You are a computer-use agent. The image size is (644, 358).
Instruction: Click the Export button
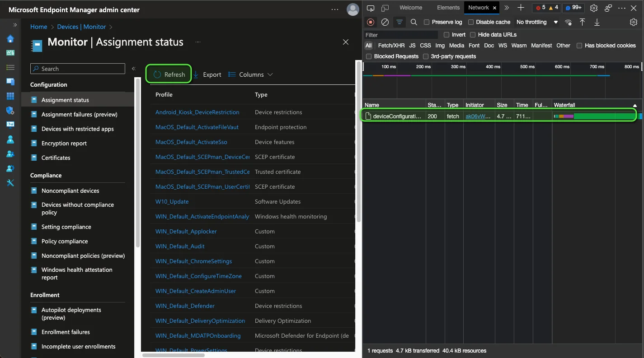[x=207, y=74]
